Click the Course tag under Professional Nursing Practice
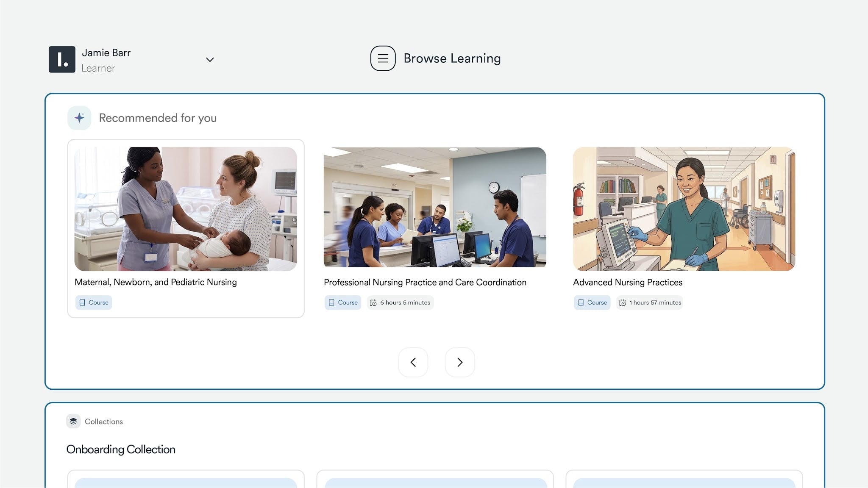Image resolution: width=868 pixels, height=488 pixels. [x=343, y=302]
